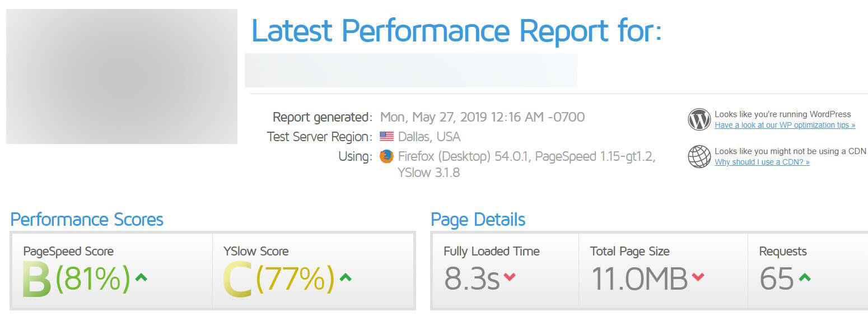This screenshot has width=868, height=316.
Task: Click the US flag beside Dallas
Action: click(386, 136)
